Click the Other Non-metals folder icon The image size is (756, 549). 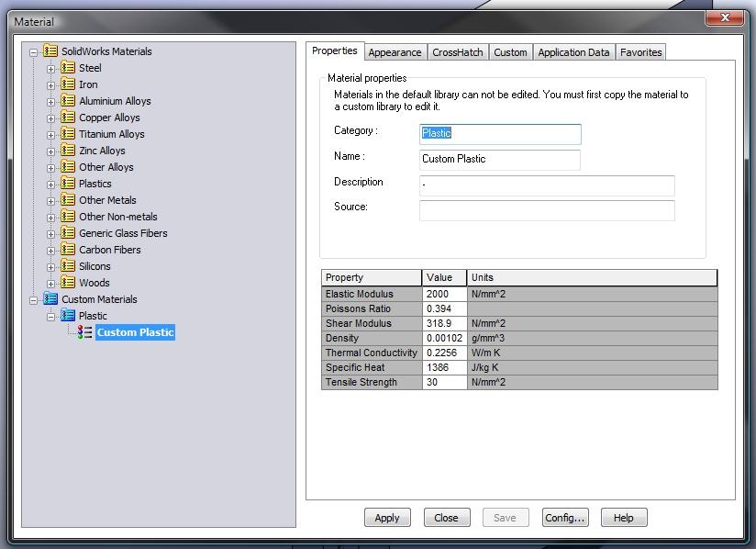68,216
